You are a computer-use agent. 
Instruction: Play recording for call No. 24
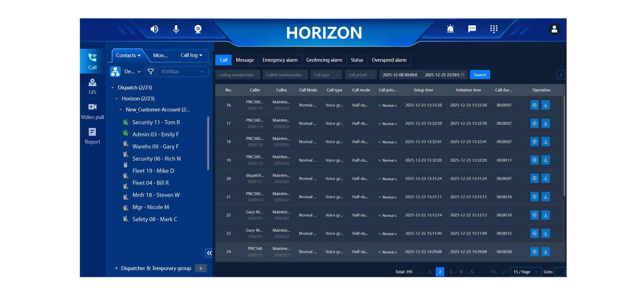coord(534,252)
